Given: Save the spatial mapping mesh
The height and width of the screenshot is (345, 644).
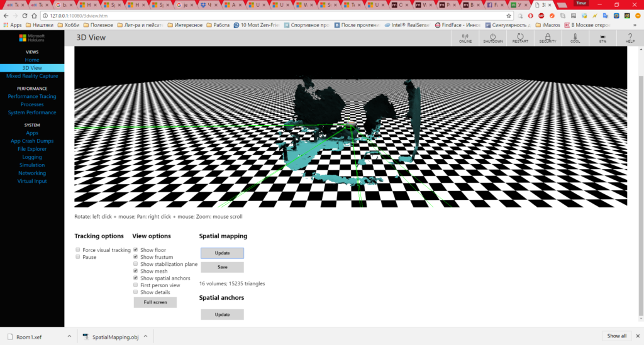Looking at the screenshot, I should click(x=222, y=267).
